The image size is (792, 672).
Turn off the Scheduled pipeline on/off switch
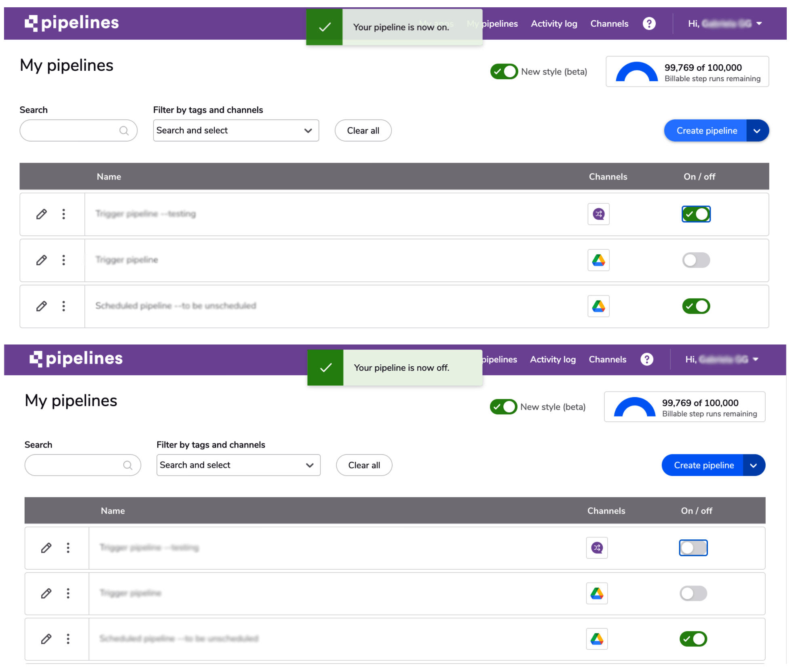pyautogui.click(x=696, y=306)
